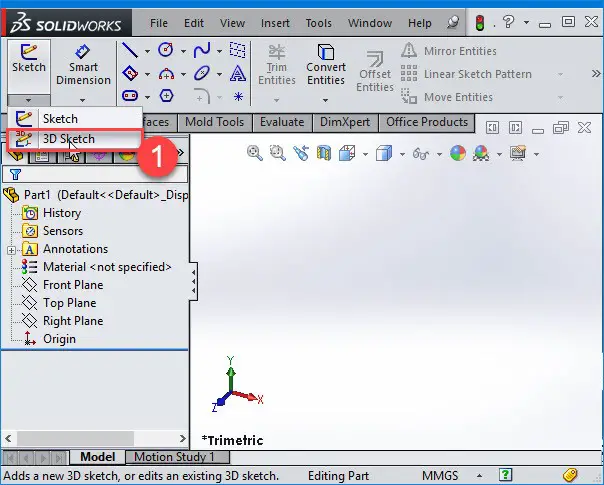
Task: Open the Smart Dimension dropdown arrow
Action: tap(83, 100)
